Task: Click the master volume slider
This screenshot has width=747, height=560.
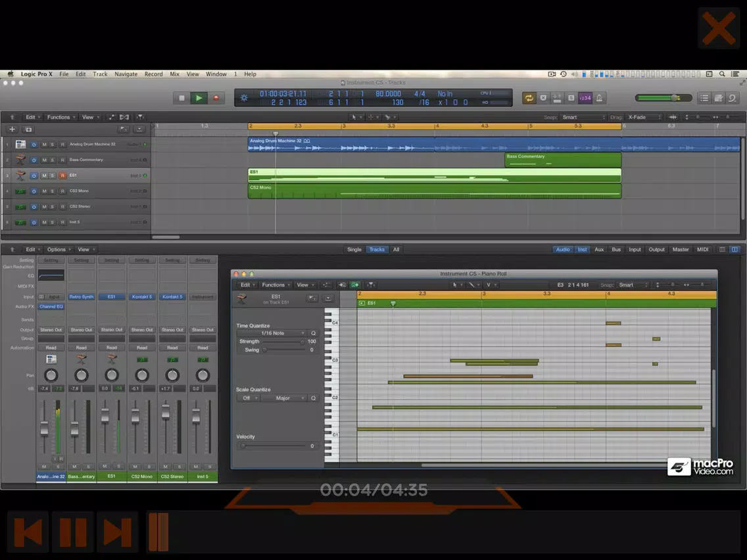Action: tap(663, 98)
